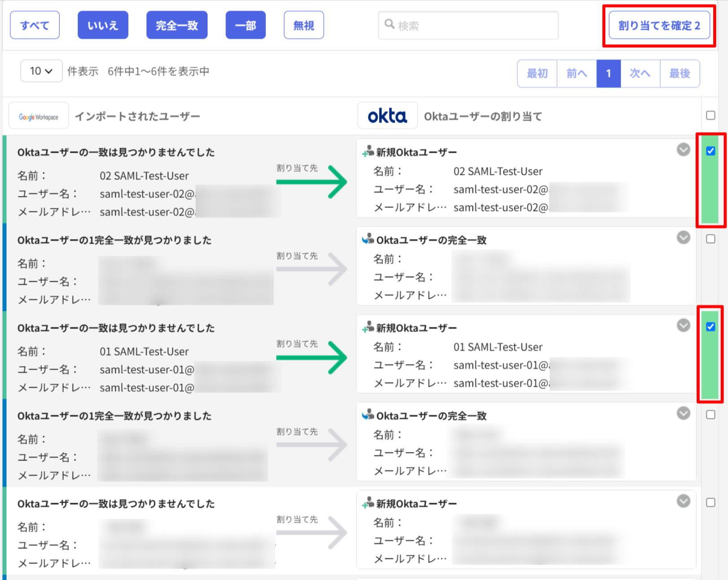Click the Okta exact match user icon in second row
Screen dimensions: 728x580
click(x=367, y=239)
